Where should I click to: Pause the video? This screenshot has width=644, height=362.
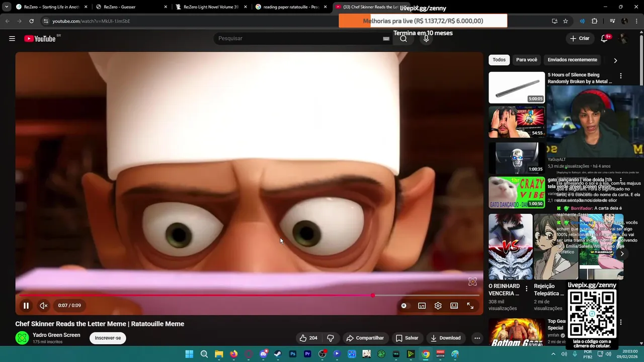(x=26, y=305)
